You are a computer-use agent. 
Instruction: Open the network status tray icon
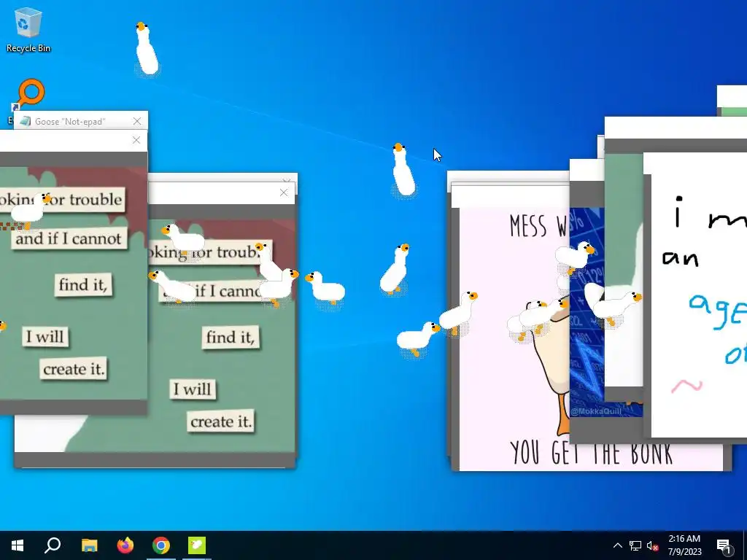tap(635, 545)
